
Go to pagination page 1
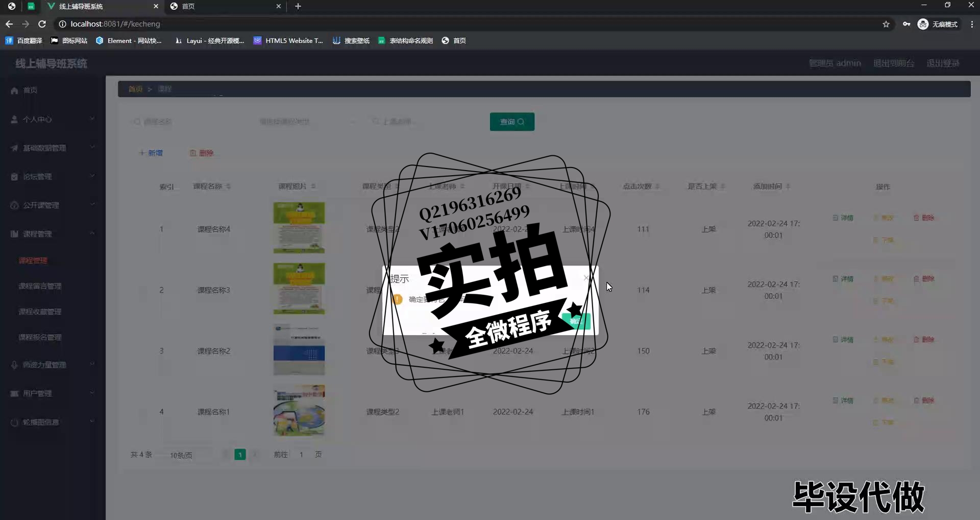click(240, 455)
